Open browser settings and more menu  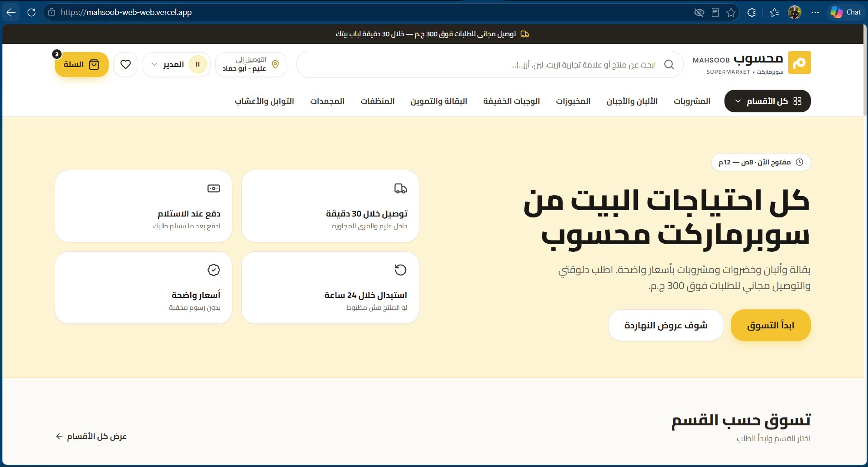815,12
